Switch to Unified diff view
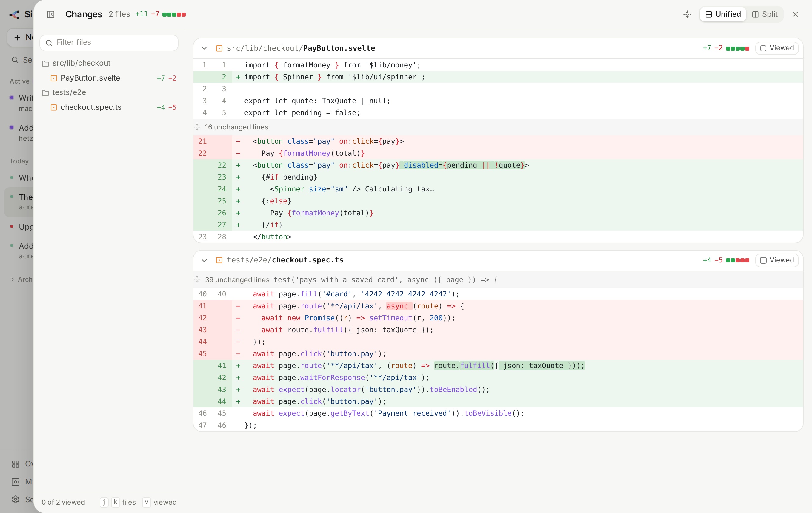 (x=723, y=14)
